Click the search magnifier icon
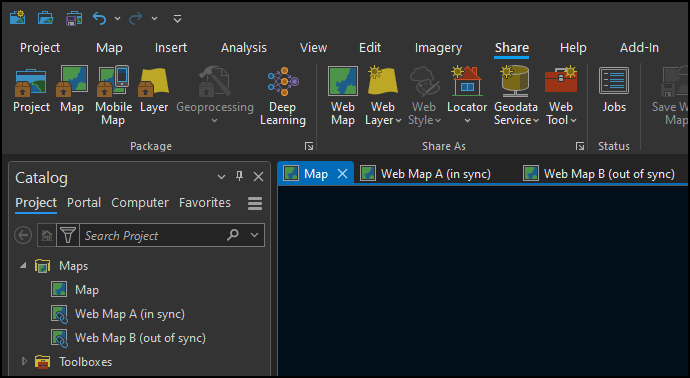 click(233, 235)
